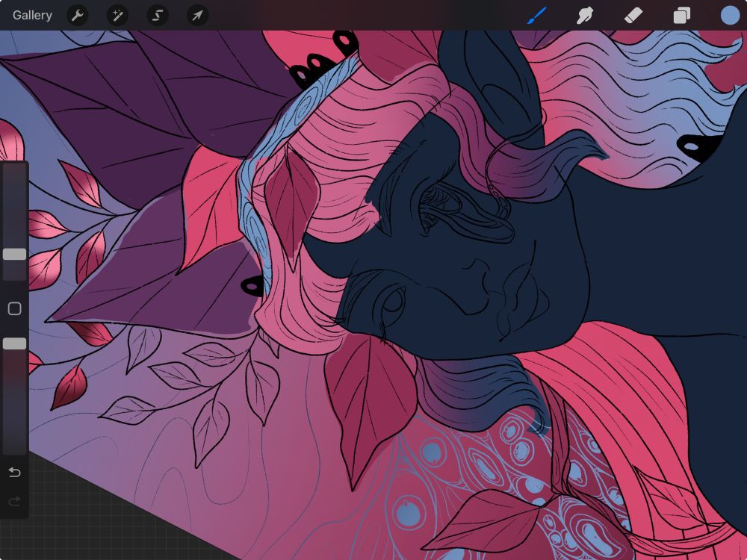Tap the Modify square button in sidebar
This screenshot has width=747, height=560.
(15, 308)
